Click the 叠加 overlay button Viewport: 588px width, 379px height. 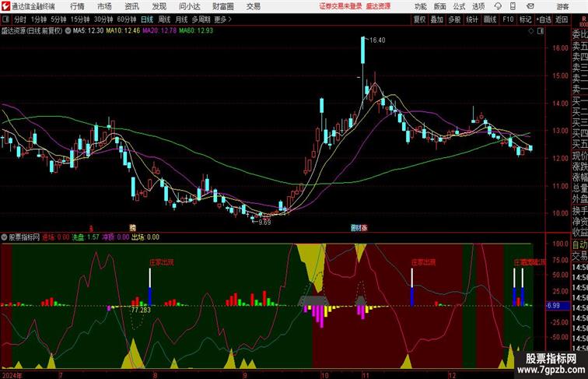pos(437,19)
